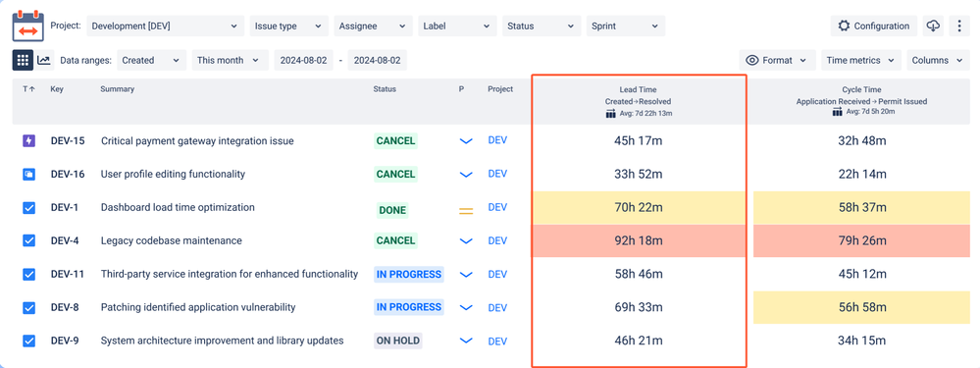Open the Assignee filter dropdown
Viewport: 980px width, 368px height.
(x=373, y=26)
